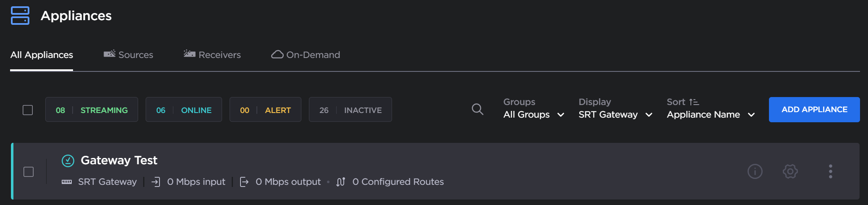Open the Display SRT Gateway dropdown
Screen dimensions: 868x205
(x=615, y=115)
